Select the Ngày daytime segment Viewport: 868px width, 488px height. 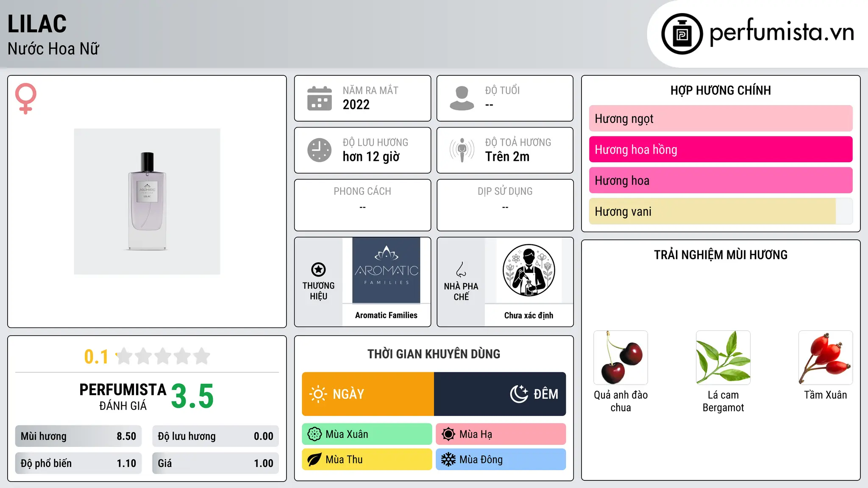[x=368, y=394]
